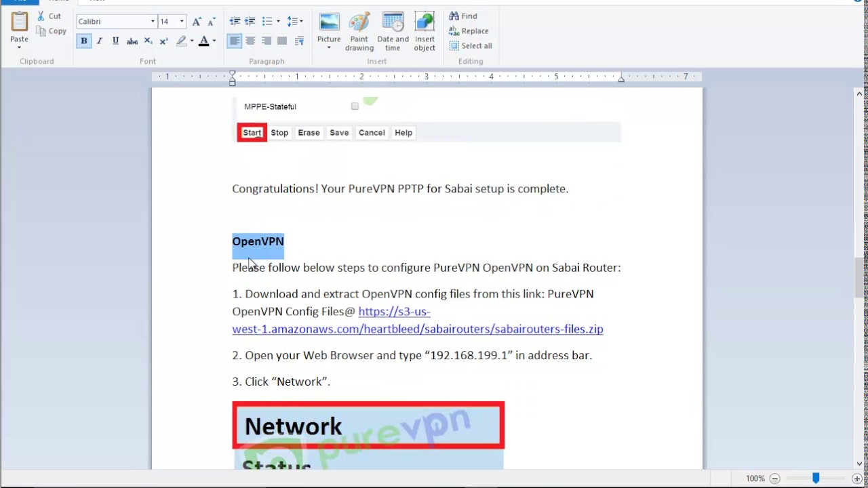Open the amazonaws sabairouters-files.zip link
This screenshot has height=488, width=868.
pos(417,320)
